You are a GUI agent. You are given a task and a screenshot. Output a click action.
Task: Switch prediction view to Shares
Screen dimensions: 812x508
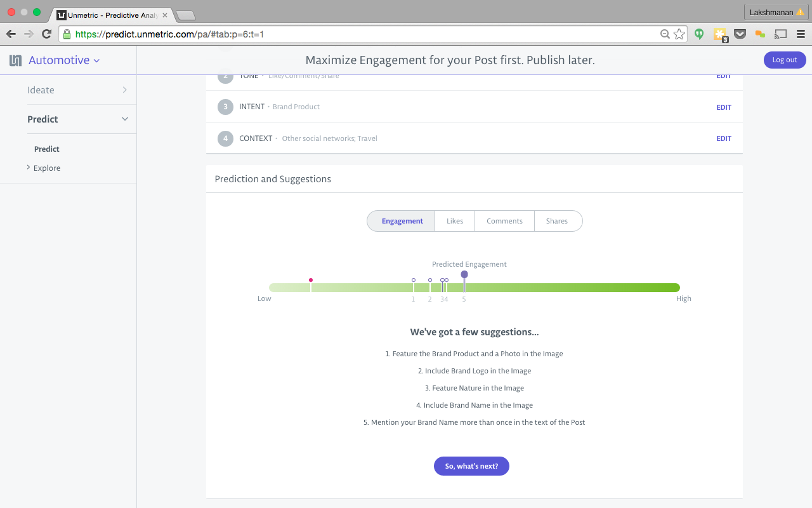point(557,221)
